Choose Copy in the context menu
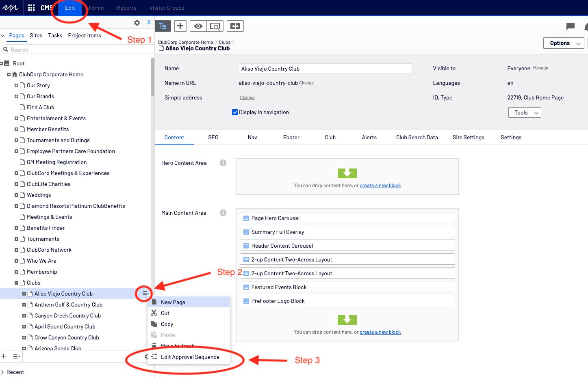Image resolution: width=588 pixels, height=378 pixels. click(189, 324)
